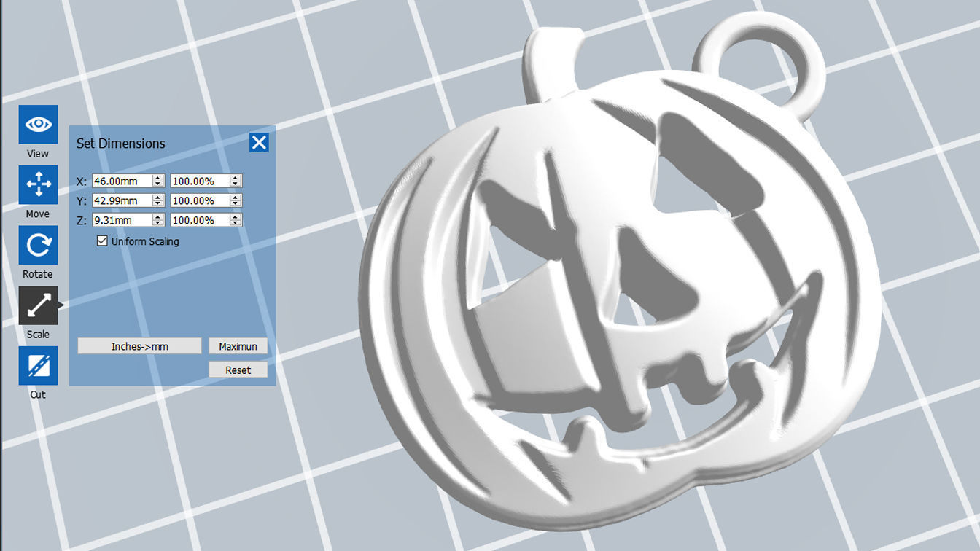Click the Maximun button
Viewport: 980px width, 551px height.
(238, 345)
